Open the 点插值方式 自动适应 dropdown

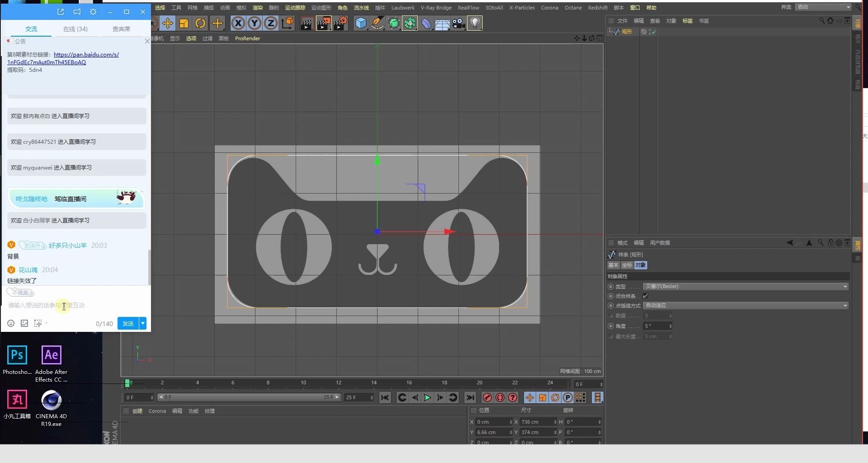coord(746,306)
